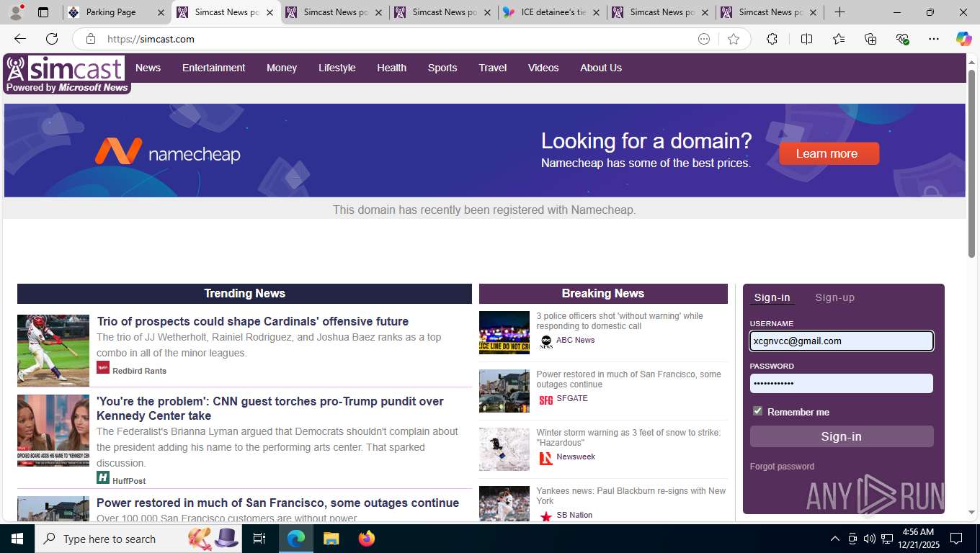980x553 pixels.
Task: Click the page vertical scrollbar thumb
Action: [x=971, y=163]
